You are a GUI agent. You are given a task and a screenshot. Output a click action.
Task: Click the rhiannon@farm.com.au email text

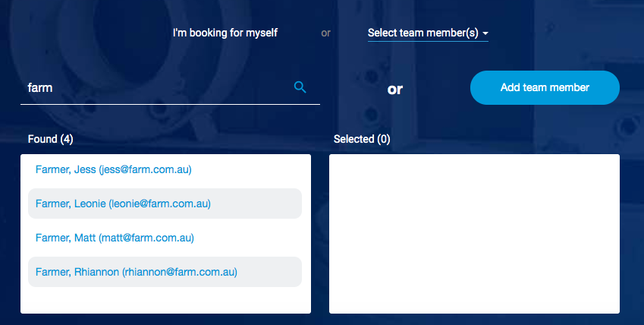pos(180,272)
